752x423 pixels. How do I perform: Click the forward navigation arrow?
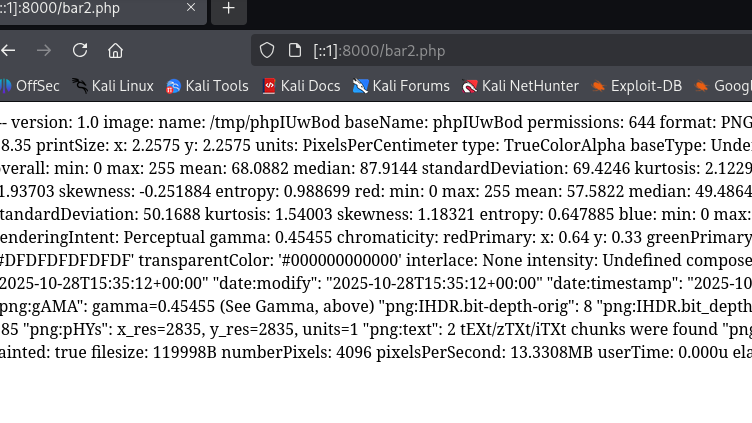44,50
